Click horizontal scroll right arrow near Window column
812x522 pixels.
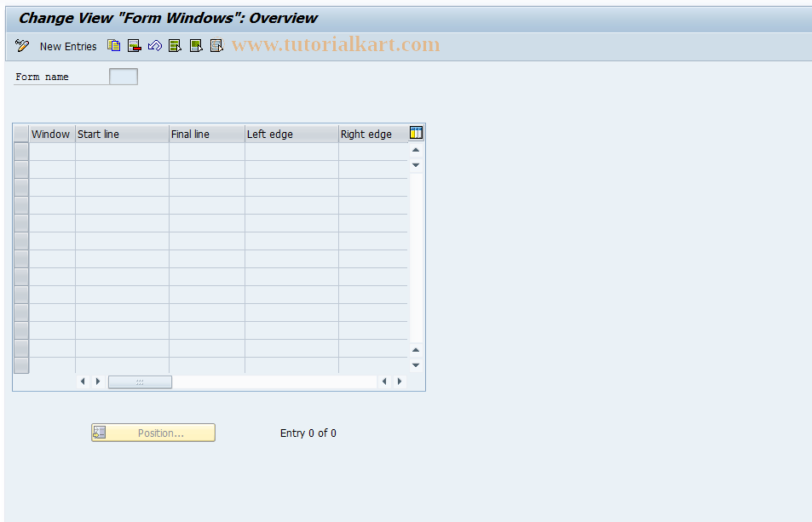(x=98, y=381)
